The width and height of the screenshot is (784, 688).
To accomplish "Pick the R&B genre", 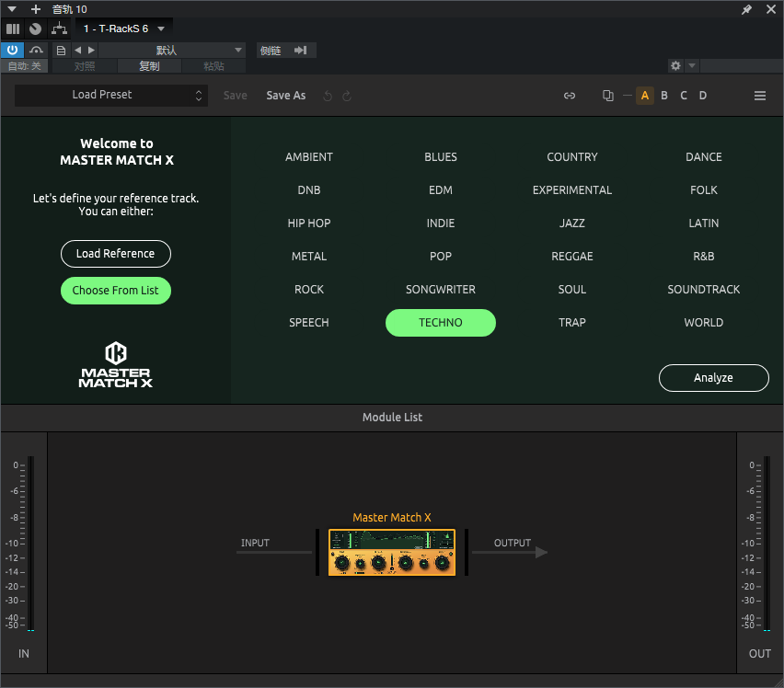I will click(x=704, y=257).
